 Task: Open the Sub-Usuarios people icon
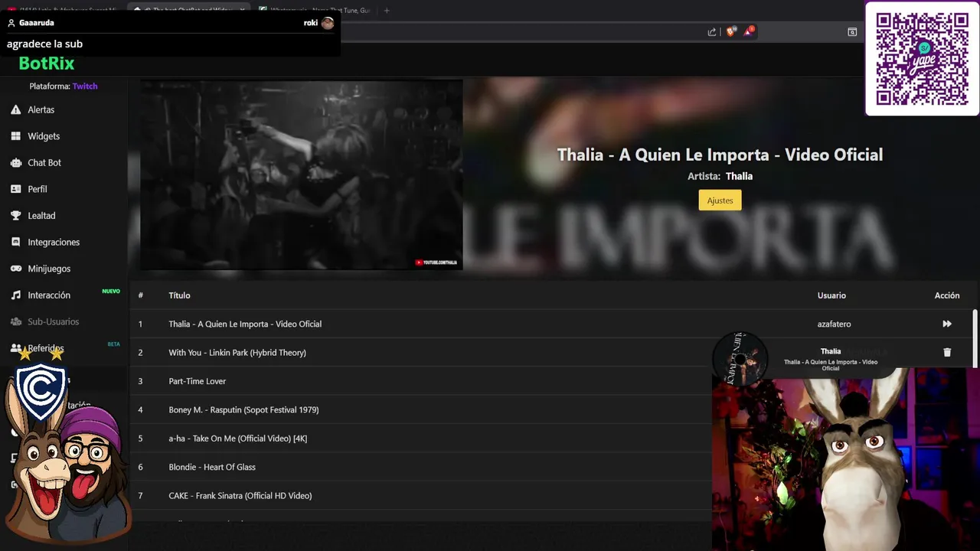point(15,321)
